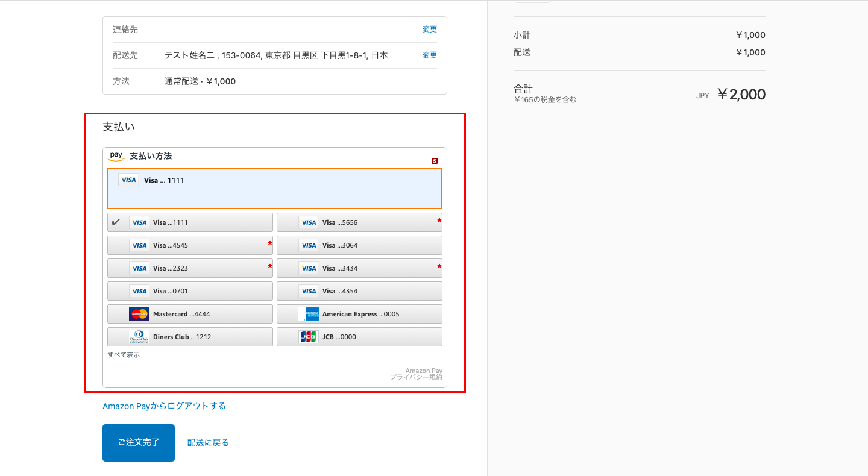Viewport: 868px width, 476px height.
Task: Pick the Visa card ending 3064
Action: 359,245
